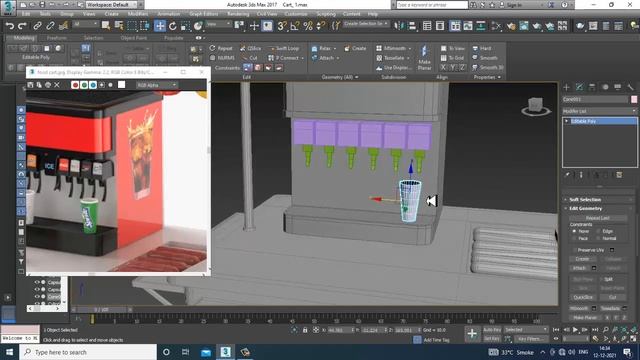Screen dimensions: 640x360
Task: Click QSlice in Edit panel
Action: 251,48
